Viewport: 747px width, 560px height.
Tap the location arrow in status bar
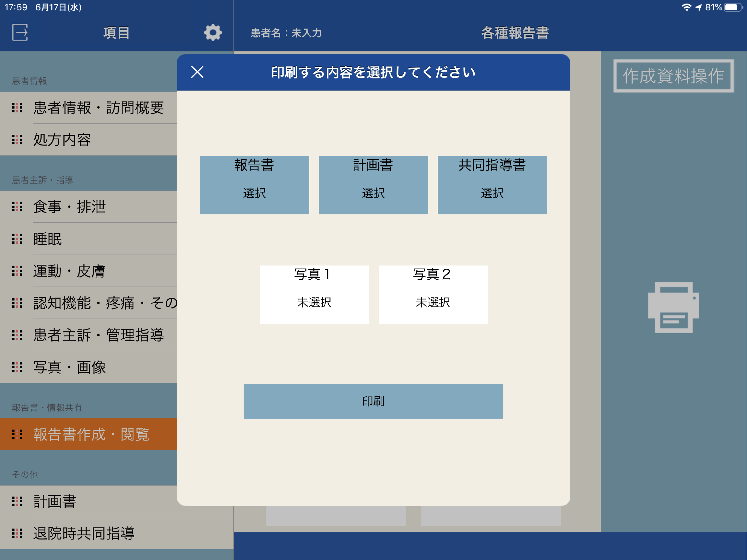699,7
